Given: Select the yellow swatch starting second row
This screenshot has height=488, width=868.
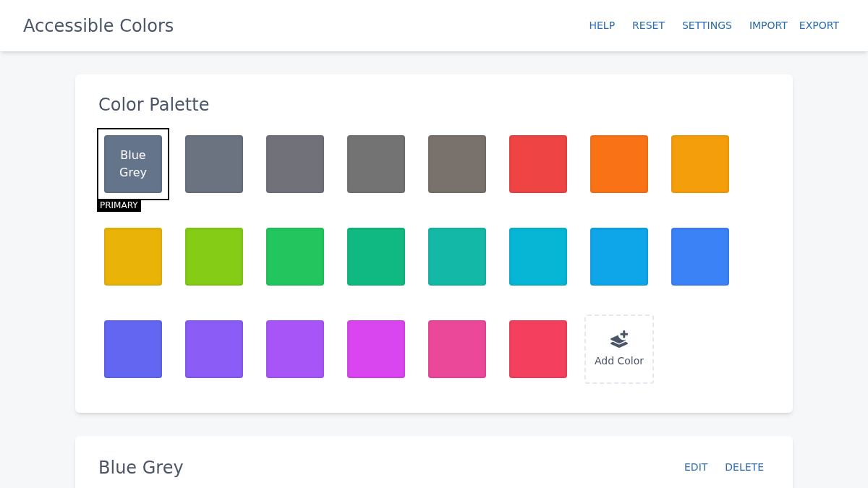Looking at the screenshot, I should click(133, 257).
